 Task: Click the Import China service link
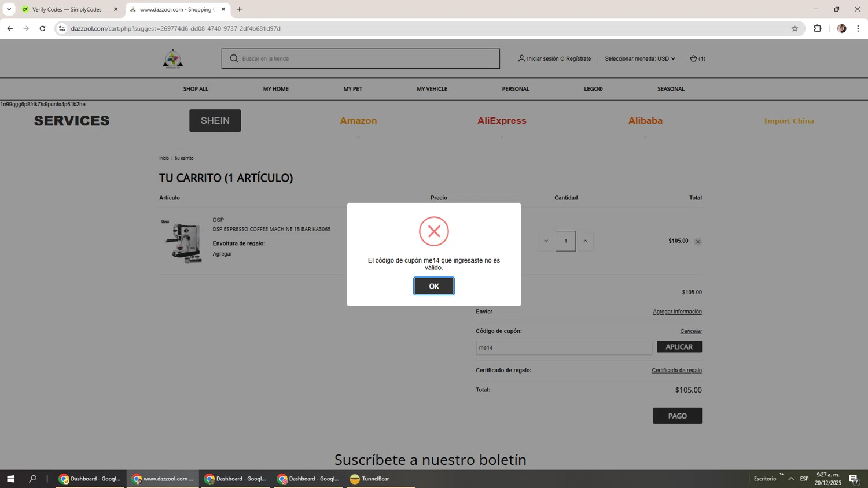point(789,121)
